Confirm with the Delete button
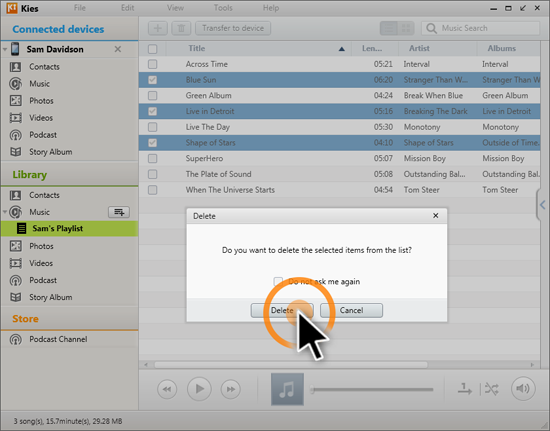This screenshot has height=431, width=550. (282, 310)
